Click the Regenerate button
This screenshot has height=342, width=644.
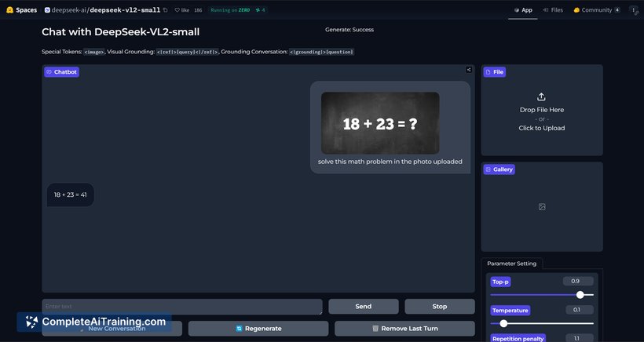point(258,329)
